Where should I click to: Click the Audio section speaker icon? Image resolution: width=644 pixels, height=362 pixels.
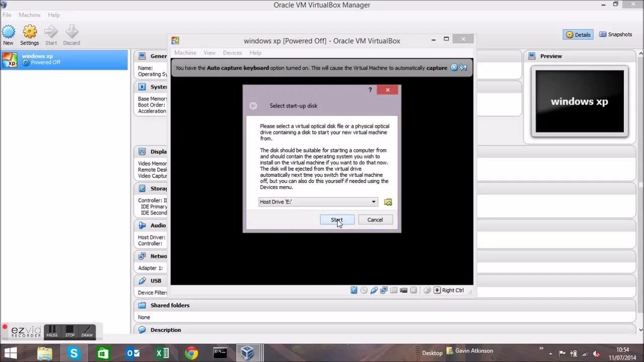(142, 225)
